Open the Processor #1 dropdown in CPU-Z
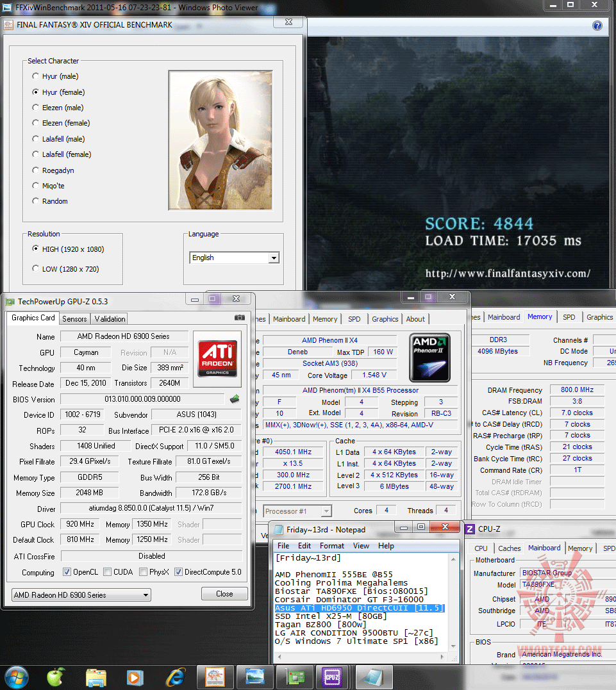 click(297, 511)
